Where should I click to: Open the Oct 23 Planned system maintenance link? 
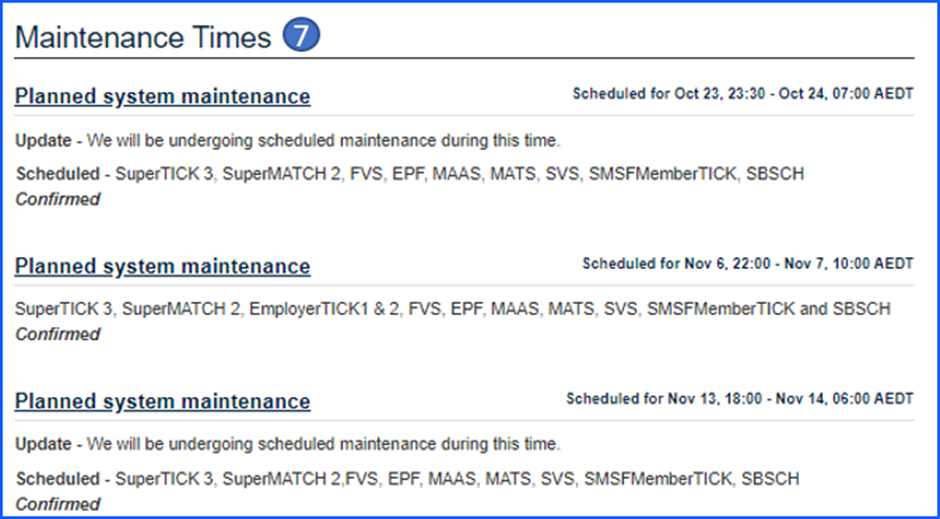pyautogui.click(x=162, y=96)
